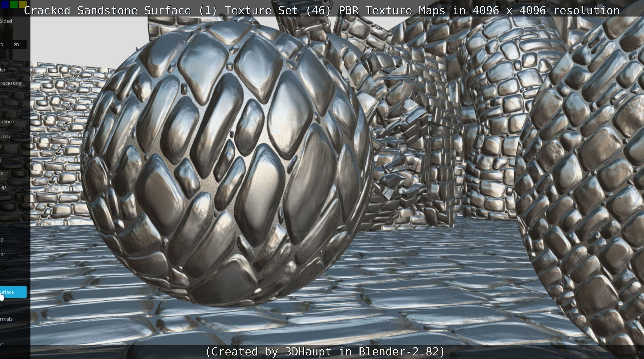Click the yellow color square at top-left
The height and width of the screenshot is (359, 644).
point(23,4)
